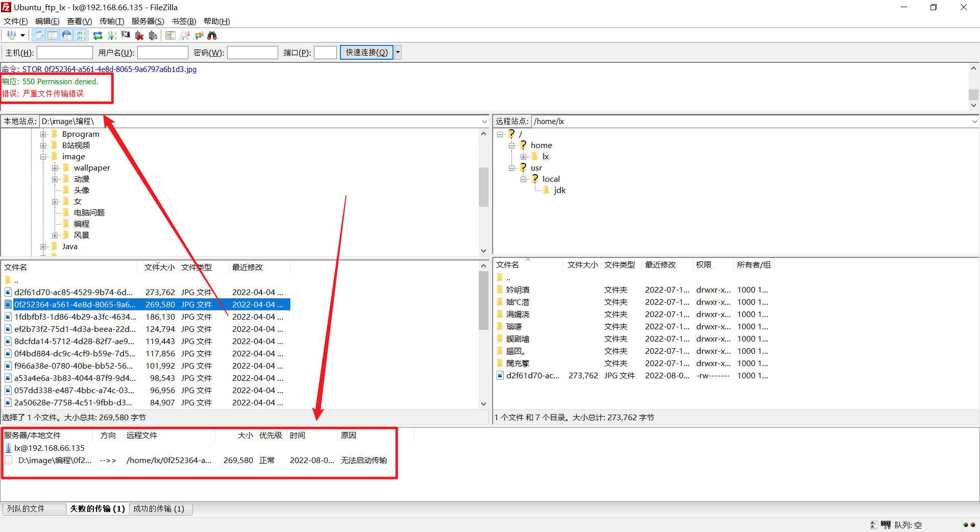Toggle synchronized browsing icon
This screenshot has width=980, height=532.
click(199, 35)
